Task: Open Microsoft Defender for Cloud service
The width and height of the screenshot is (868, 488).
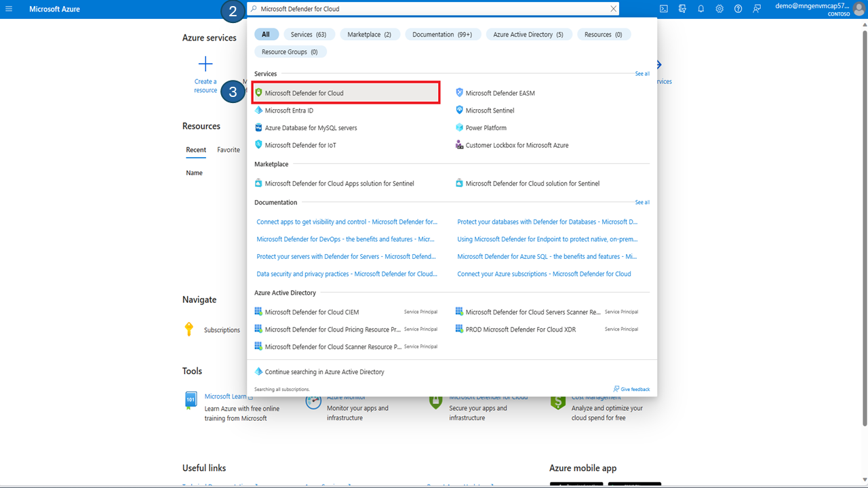Action: coord(346,93)
